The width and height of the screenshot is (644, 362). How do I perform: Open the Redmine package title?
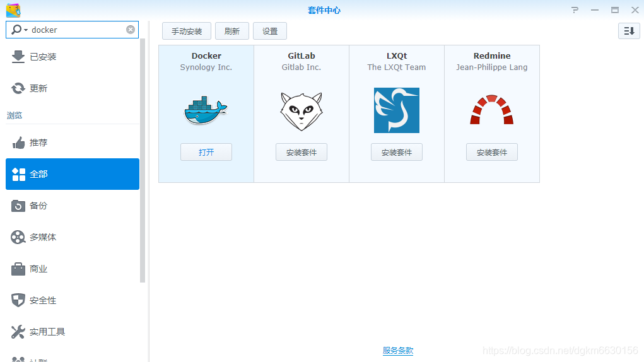point(492,56)
